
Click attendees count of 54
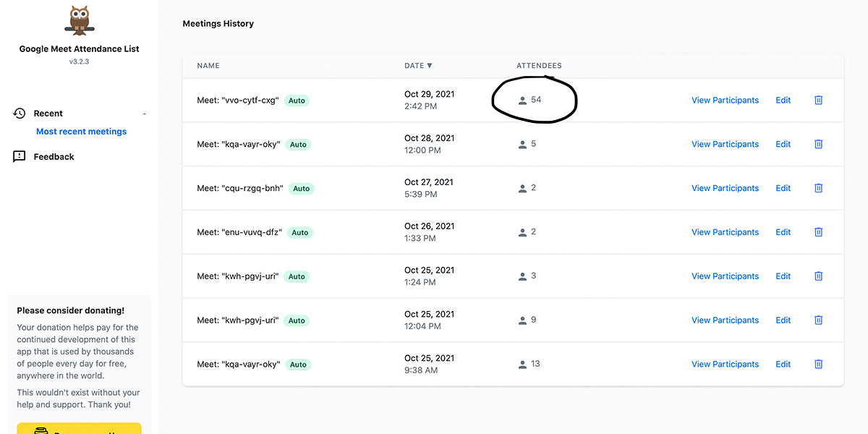click(x=535, y=100)
